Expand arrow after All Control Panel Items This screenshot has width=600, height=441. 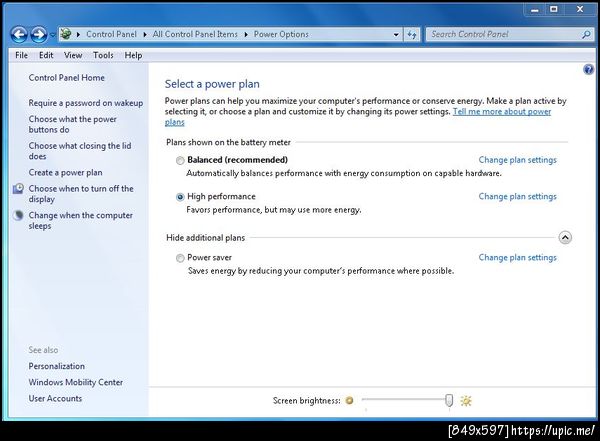pos(246,34)
